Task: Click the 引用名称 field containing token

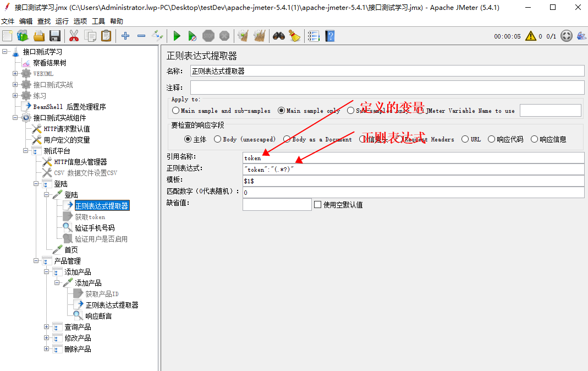Action: pos(413,158)
